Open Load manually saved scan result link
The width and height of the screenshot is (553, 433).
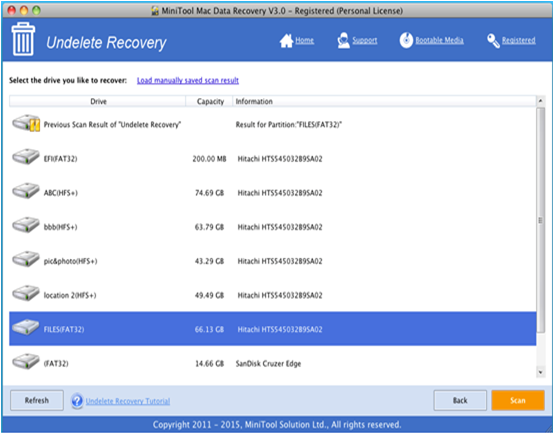pyautogui.click(x=188, y=80)
